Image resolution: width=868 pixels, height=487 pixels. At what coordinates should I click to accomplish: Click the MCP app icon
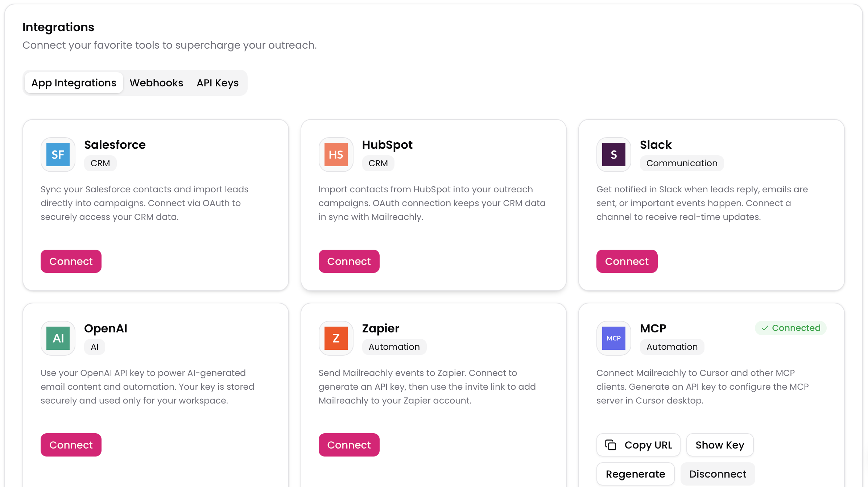(613, 338)
